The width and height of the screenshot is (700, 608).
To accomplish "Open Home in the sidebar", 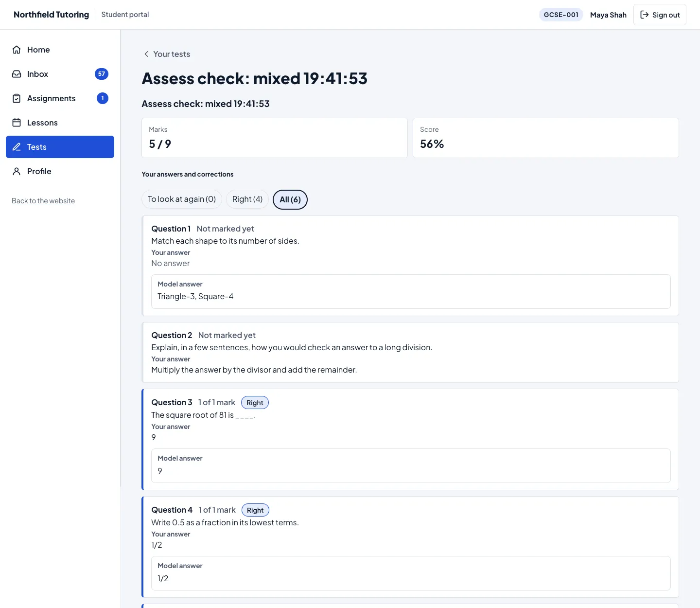I will coord(60,50).
